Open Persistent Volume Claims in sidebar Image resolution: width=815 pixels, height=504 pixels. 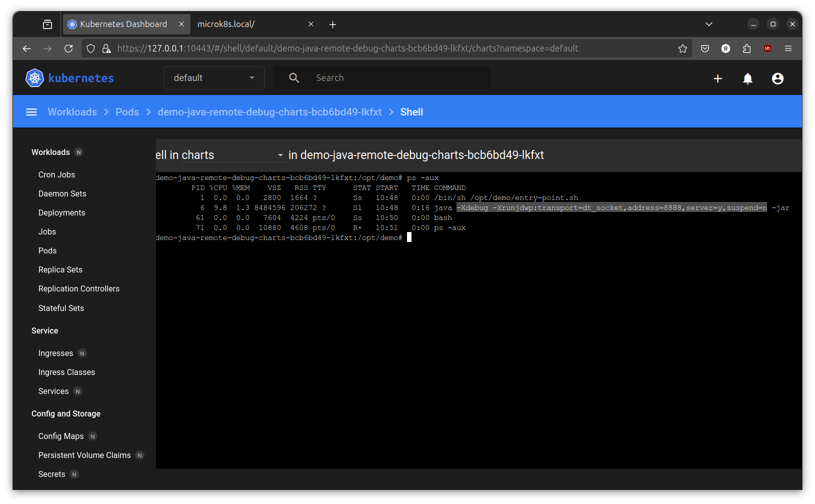(x=84, y=455)
